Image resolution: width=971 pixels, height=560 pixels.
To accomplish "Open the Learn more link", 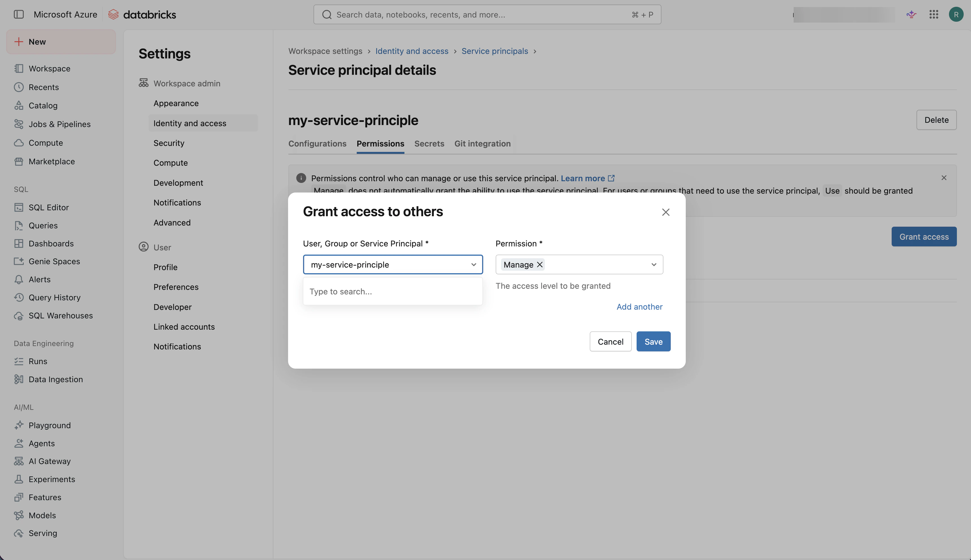I will (x=587, y=178).
